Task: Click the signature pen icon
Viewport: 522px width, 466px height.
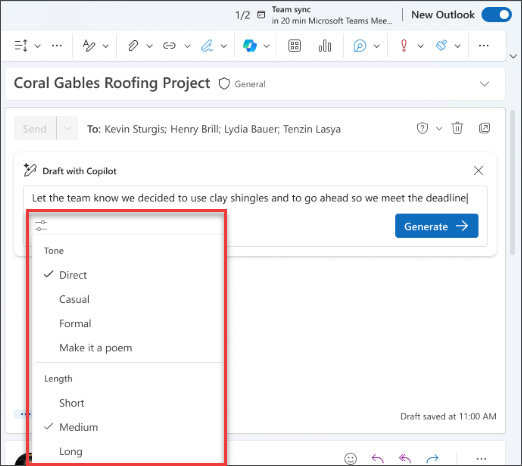Action: 207,46
